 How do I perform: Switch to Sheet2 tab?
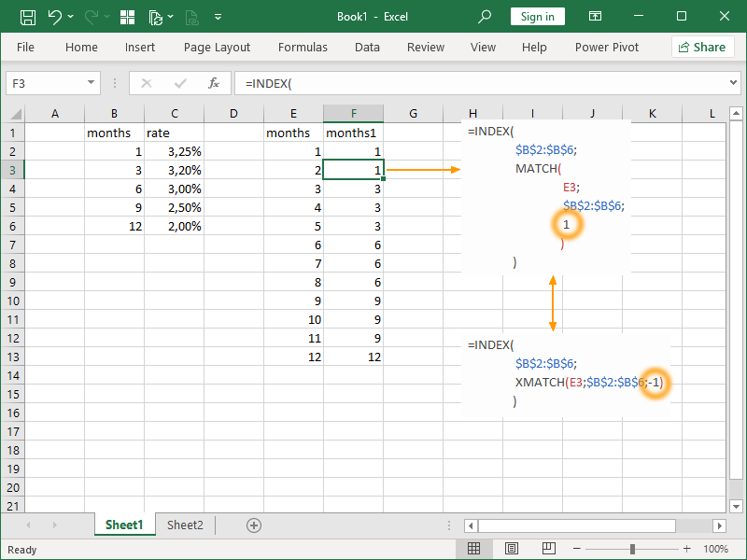click(185, 525)
